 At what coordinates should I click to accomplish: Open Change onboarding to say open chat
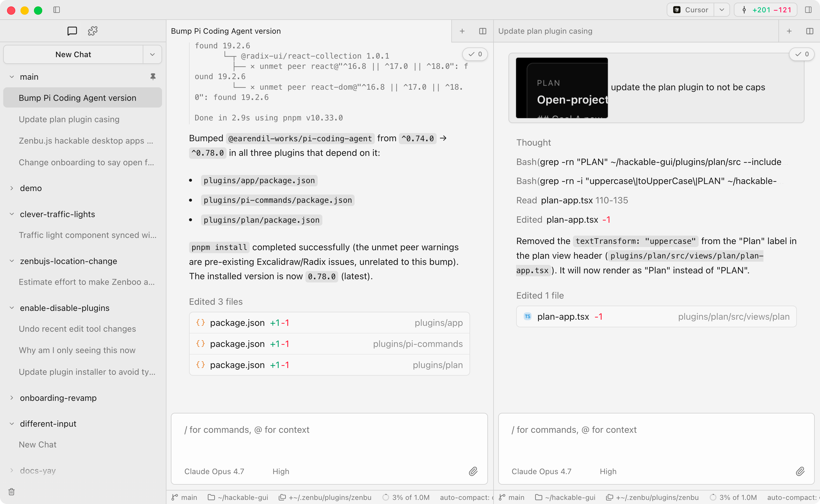pyautogui.click(x=83, y=162)
